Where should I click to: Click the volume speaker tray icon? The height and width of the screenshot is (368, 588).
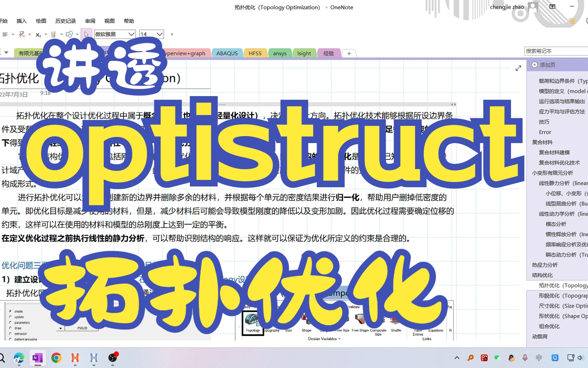580,358
